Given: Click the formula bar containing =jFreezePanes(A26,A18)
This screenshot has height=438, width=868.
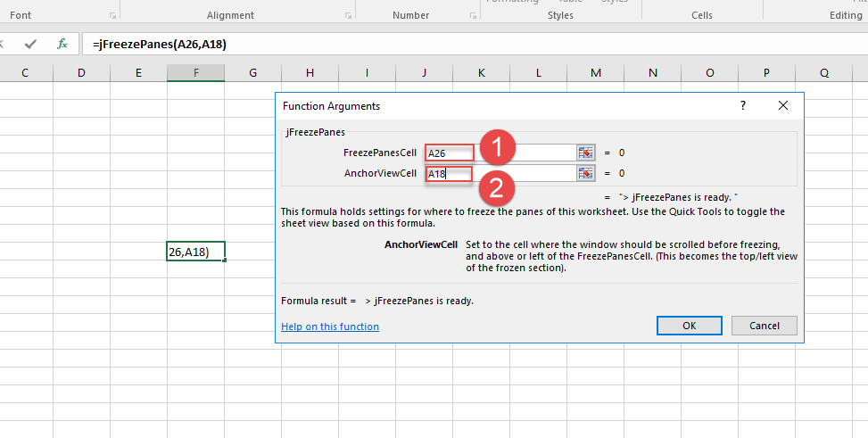Looking at the screenshot, I should [446, 44].
